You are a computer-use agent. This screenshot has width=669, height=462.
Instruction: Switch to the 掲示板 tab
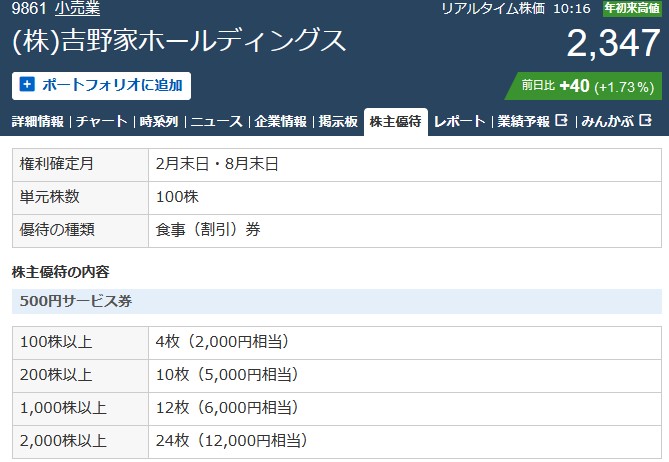[x=338, y=122]
